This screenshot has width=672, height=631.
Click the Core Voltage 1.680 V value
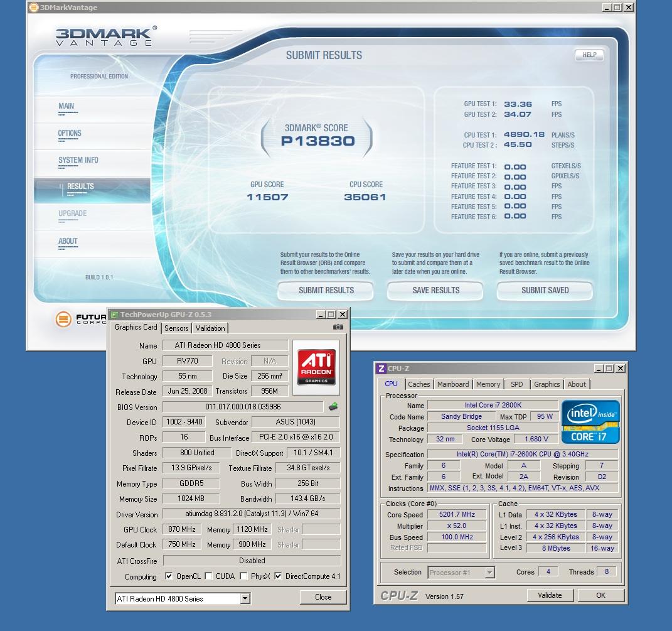[536, 439]
